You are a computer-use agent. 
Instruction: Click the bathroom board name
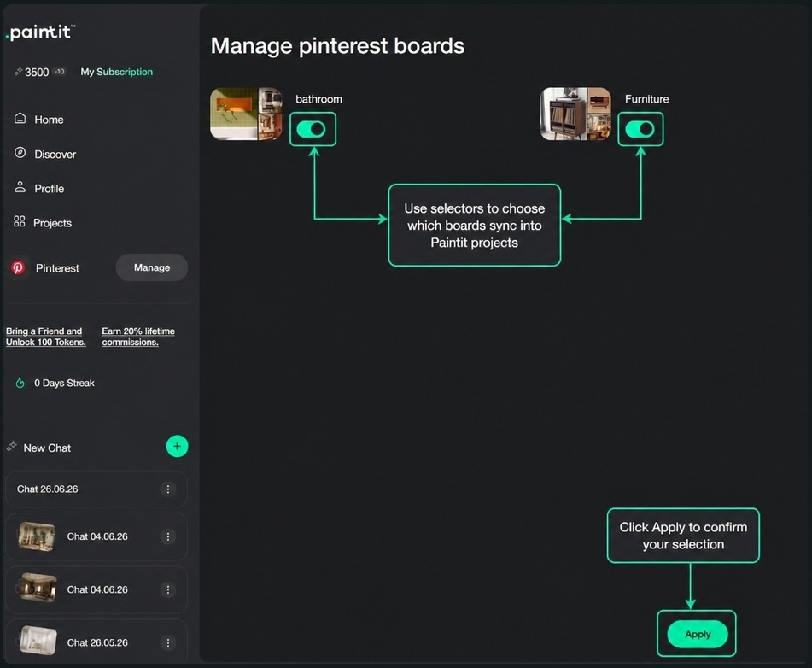[x=318, y=99]
